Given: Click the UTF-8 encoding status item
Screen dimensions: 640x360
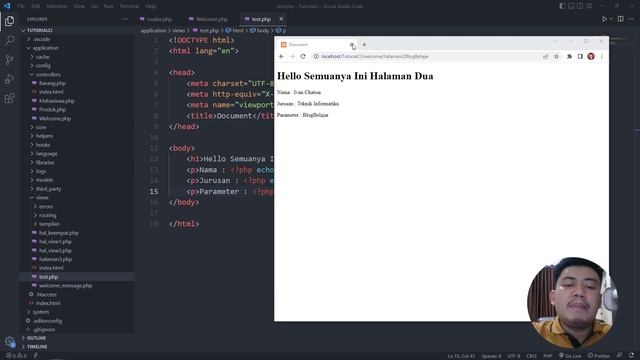Looking at the screenshot, I should [513, 356].
